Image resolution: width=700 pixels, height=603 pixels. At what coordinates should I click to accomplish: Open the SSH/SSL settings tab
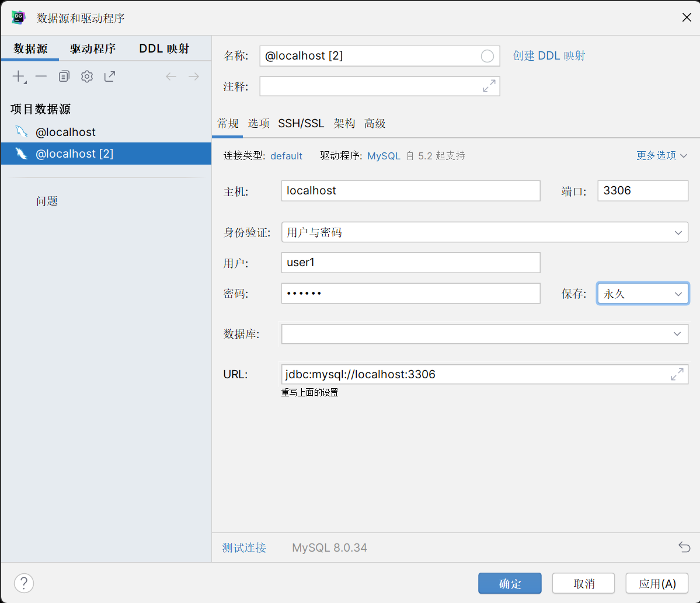301,124
